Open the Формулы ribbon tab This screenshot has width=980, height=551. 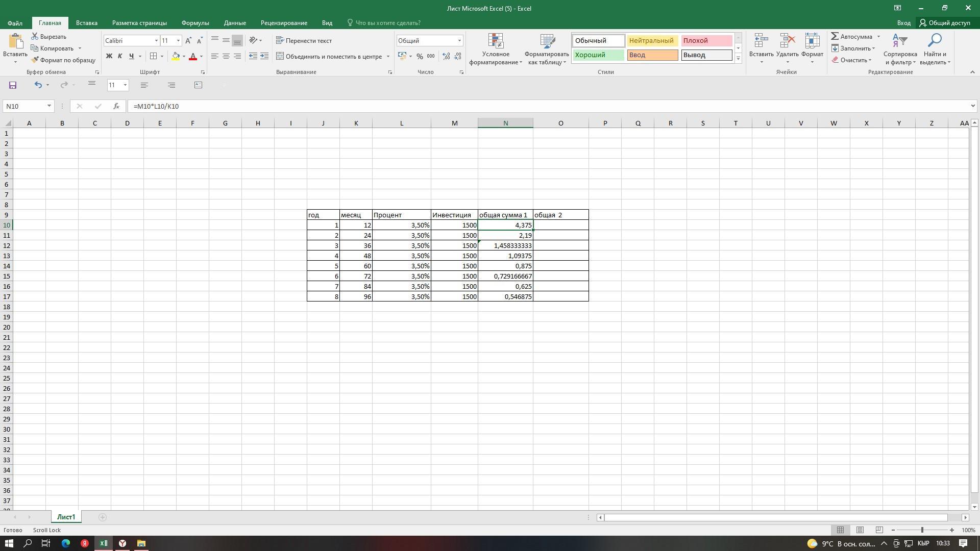click(195, 23)
